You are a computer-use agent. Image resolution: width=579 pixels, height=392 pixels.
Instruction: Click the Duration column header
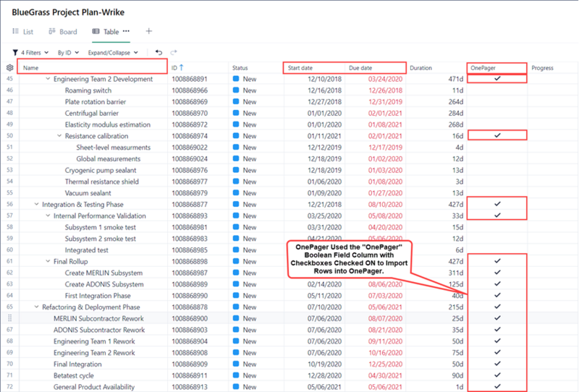pyautogui.click(x=420, y=68)
